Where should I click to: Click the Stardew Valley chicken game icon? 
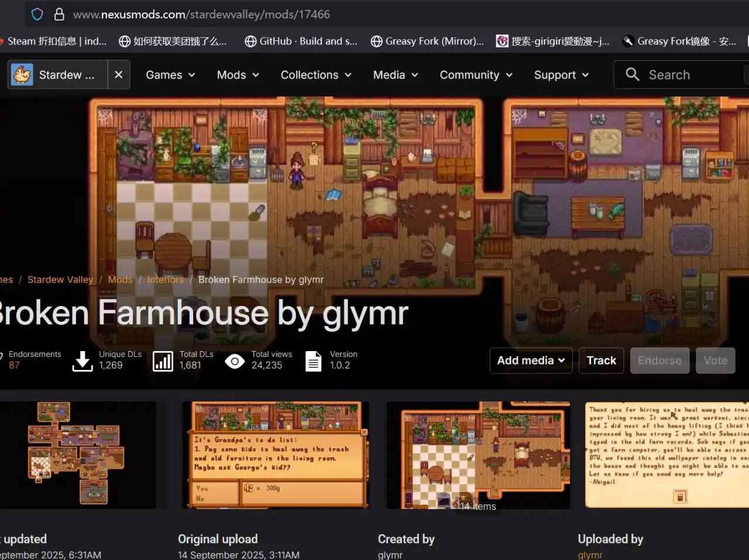click(x=22, y=75)
